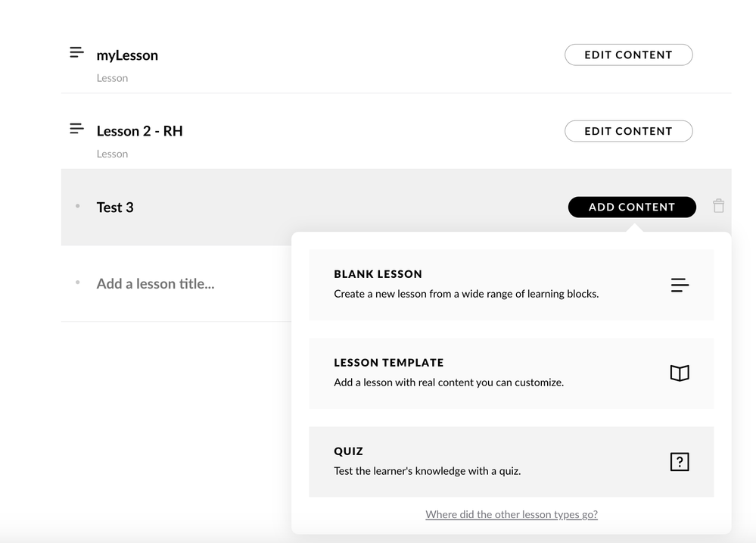Click the 'Lesson' type label under myLesson
This screenshot has height=543, width=756.
(x=112, y=78)
